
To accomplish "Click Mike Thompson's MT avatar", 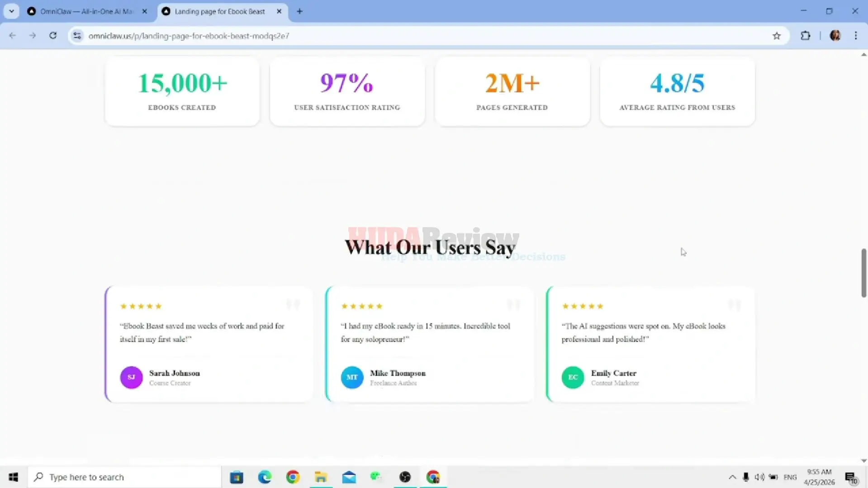I will (352, 377).
